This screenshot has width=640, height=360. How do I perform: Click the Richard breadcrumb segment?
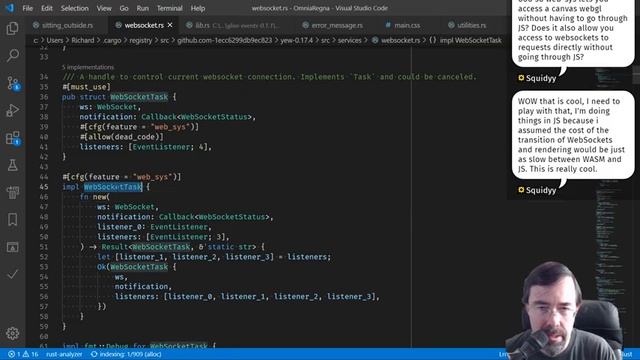click(x=82, y=40)
